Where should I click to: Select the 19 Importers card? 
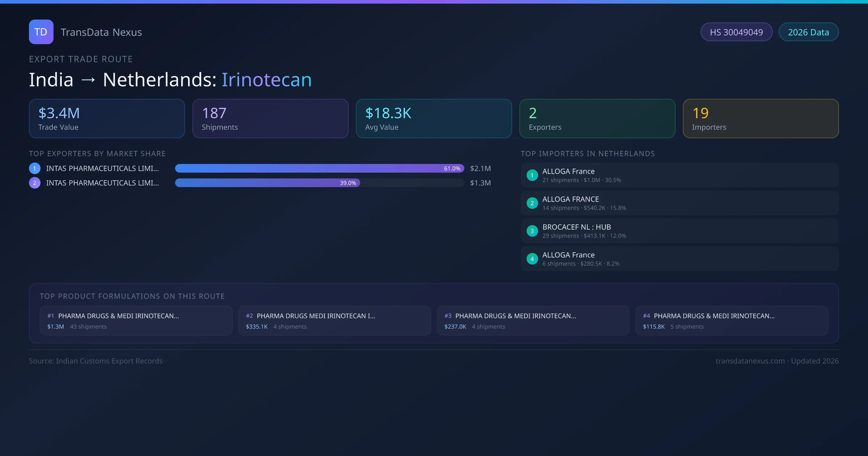click(761, 118)
